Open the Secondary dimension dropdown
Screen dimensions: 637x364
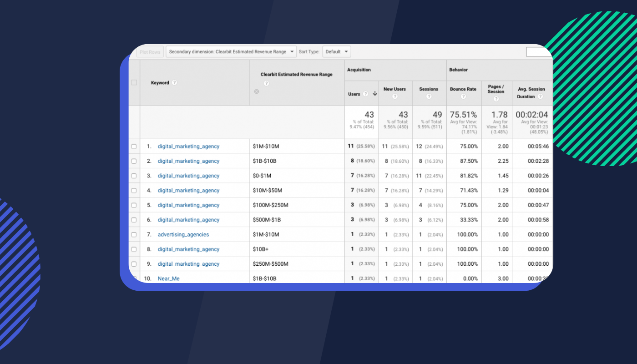pyautogui.click(x=231, y=51)
